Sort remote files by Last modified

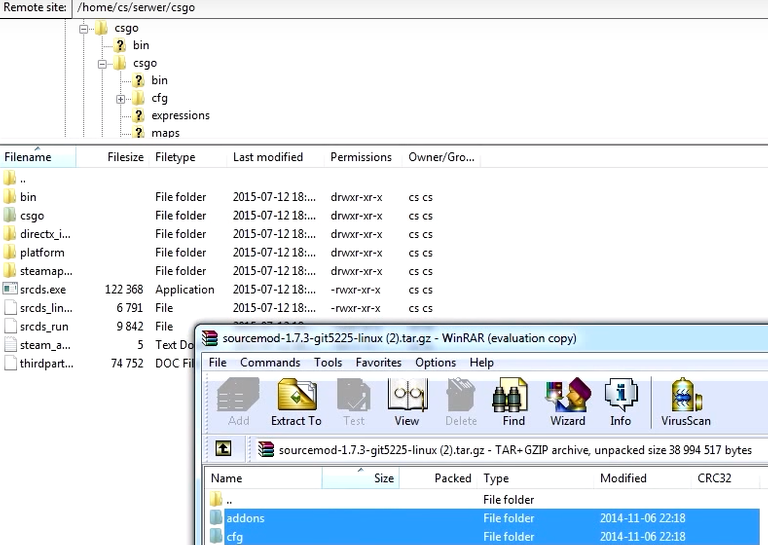pos(268,157)
